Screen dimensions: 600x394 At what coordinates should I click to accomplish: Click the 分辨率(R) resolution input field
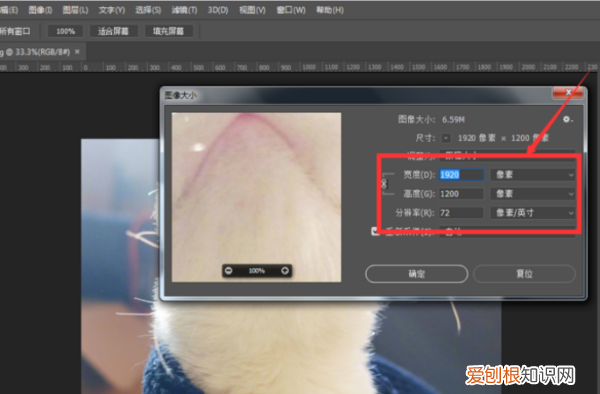(461, 213)
